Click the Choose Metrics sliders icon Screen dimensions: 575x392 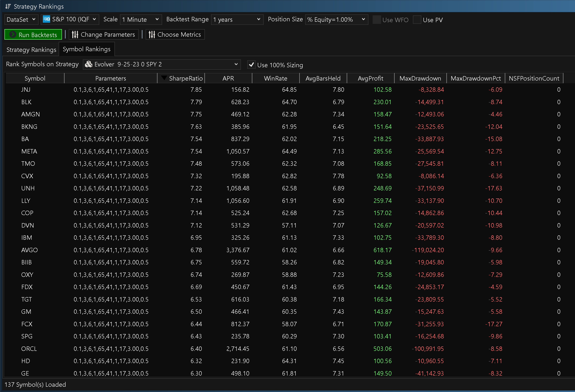coord(152,35)
